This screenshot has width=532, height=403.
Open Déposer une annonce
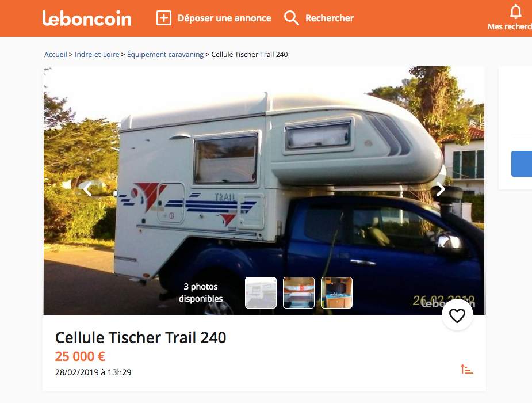click(x=224, y=18)
